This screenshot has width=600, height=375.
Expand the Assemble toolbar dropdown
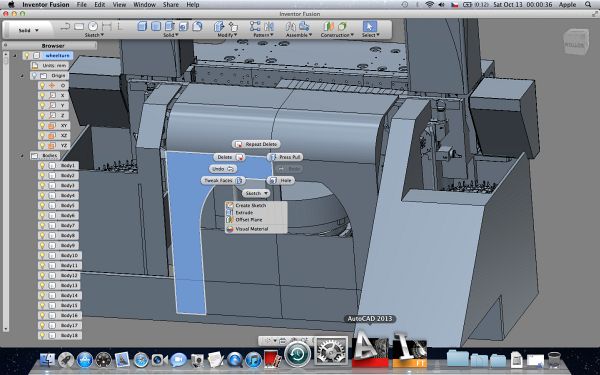tap(299, 35)
